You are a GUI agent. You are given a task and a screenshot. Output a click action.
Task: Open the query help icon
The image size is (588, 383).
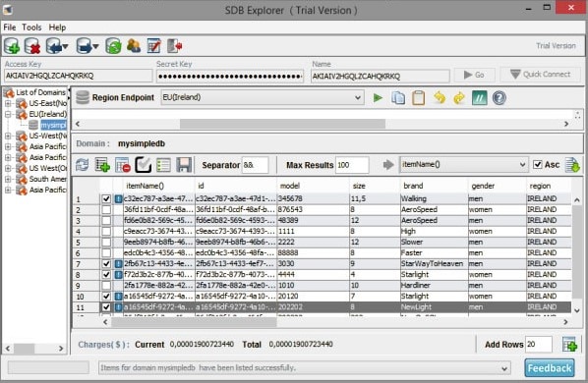pyautogui.click(x=500, y=98)
